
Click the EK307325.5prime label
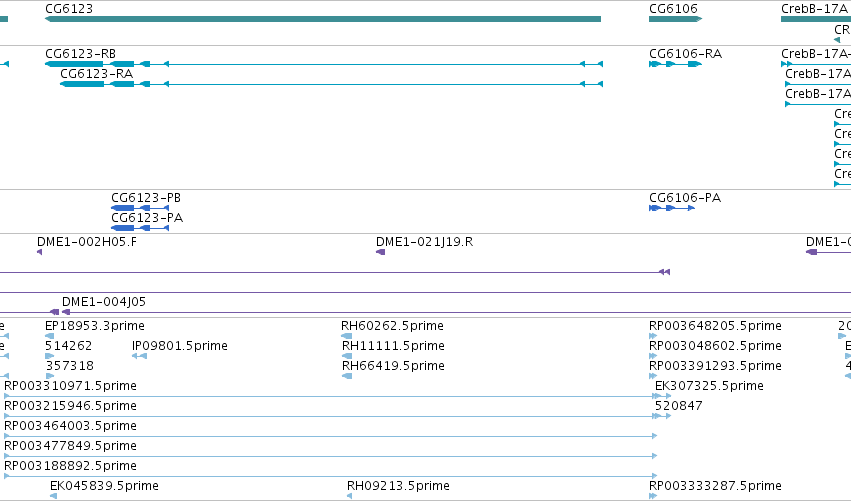coord(709,386)
